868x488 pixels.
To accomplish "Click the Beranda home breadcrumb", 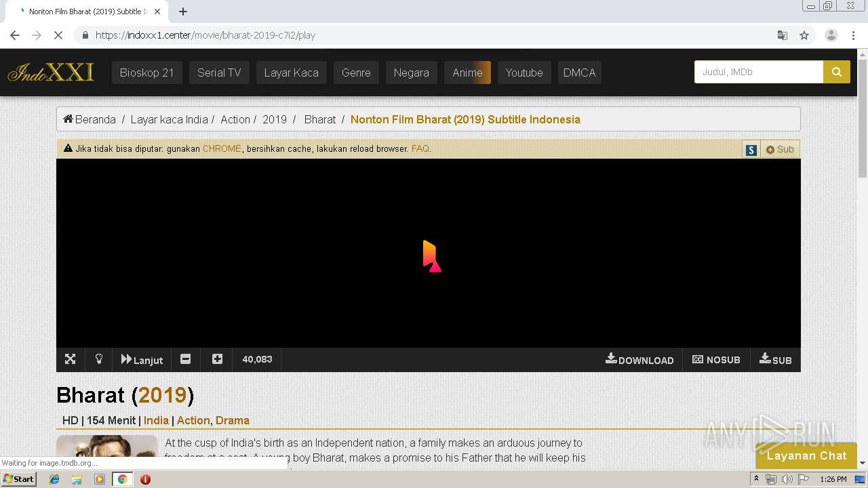I will pos(90,119).
